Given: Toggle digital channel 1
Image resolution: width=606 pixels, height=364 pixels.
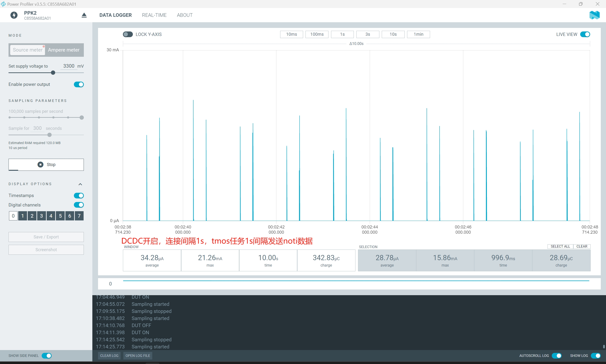Looking at the screenshot, I should coord(22,216).
